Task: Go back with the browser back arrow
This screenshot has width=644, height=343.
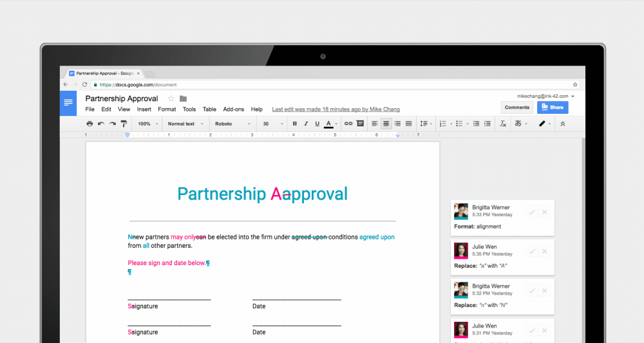Action: [66, 84]
